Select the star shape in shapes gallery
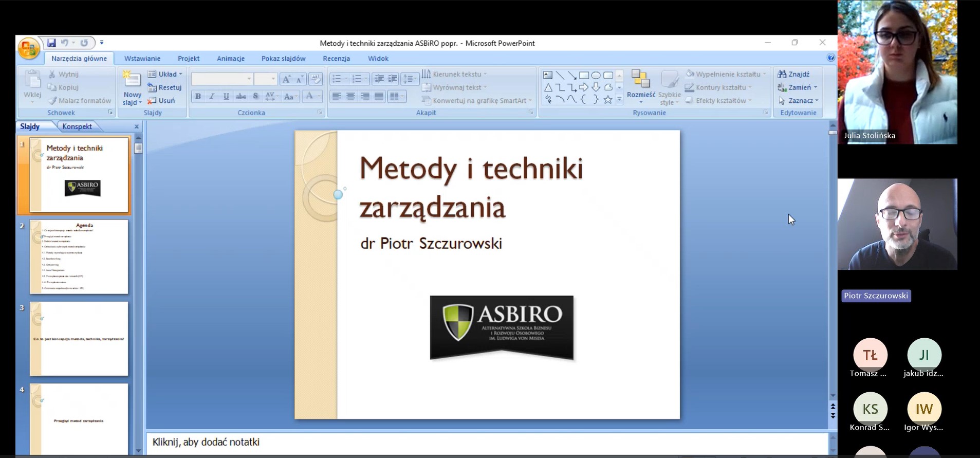The width and height of the screenshot is (980, 458). coord(608,100)
